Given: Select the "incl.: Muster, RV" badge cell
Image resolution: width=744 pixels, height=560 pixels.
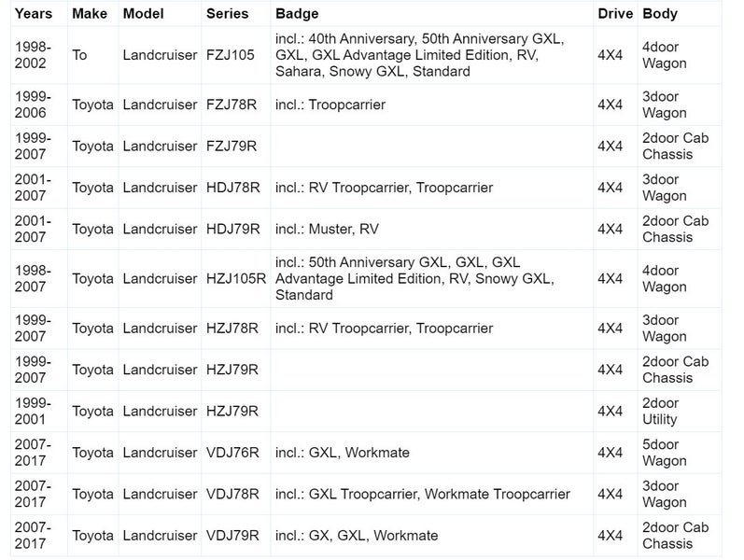Looking at the screenshot, I should (327, 229).
